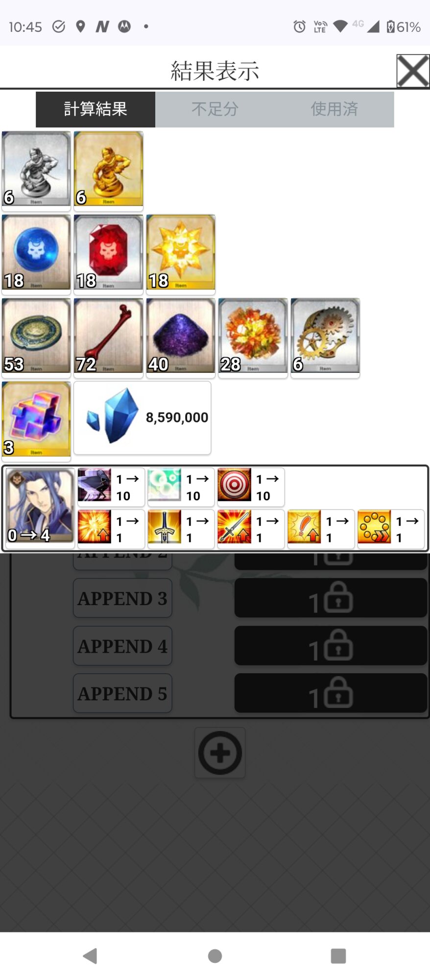Switch to the 不足分 tab
Viewport: 430px width, 980px height.
(215, 109)
